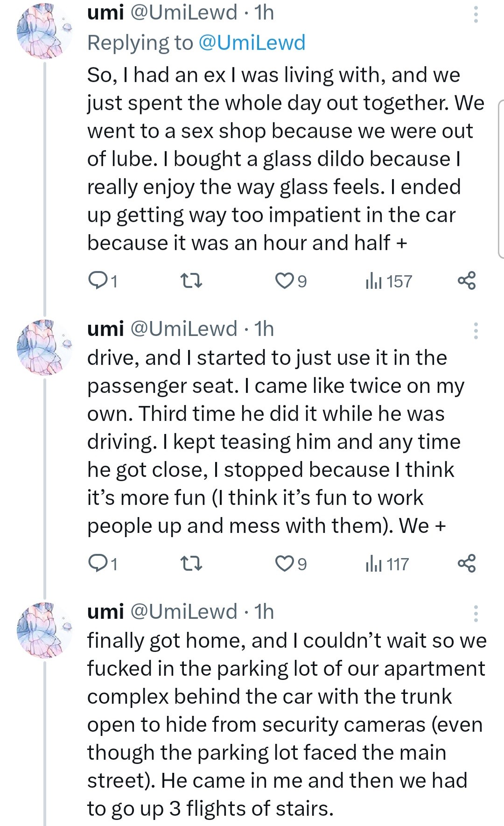
Task: Open umi's profile from "drive, and I" tweet name
Action: coord(105,329)
